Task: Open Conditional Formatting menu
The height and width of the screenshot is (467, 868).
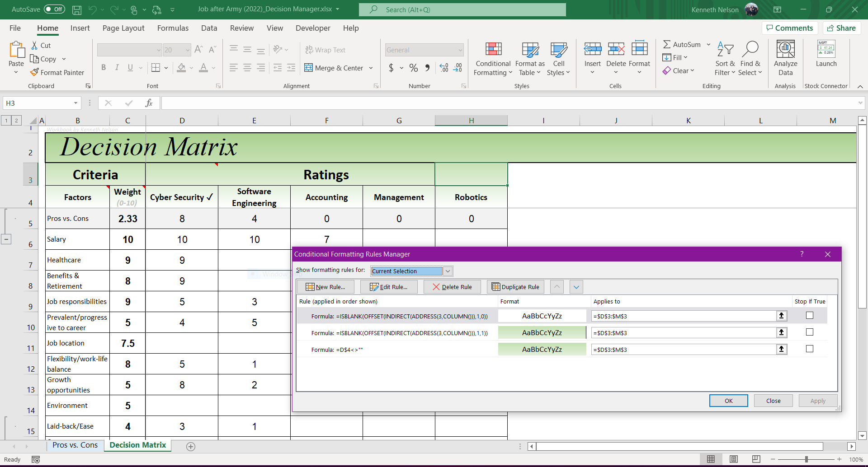Action: pos(492,59)
